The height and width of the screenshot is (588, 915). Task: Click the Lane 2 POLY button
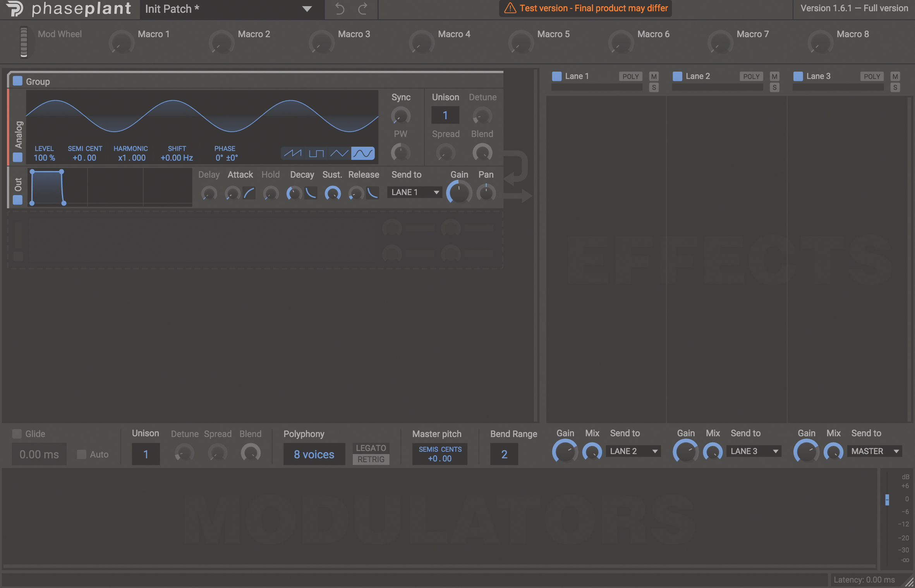coord(751,76)
